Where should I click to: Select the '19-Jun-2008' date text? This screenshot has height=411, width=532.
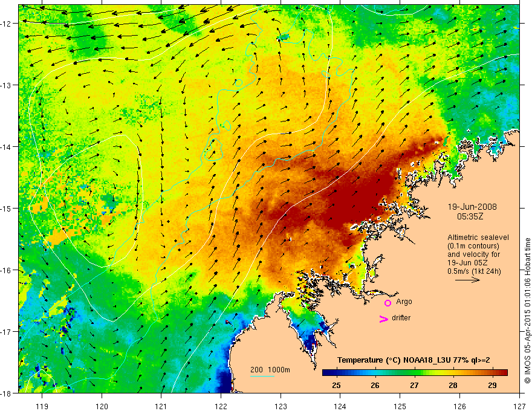point(472,207)
